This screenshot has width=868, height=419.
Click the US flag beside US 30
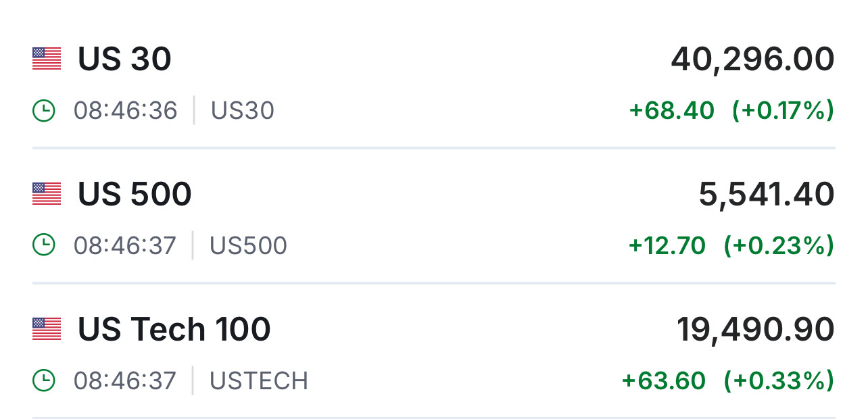coord(47,59)
